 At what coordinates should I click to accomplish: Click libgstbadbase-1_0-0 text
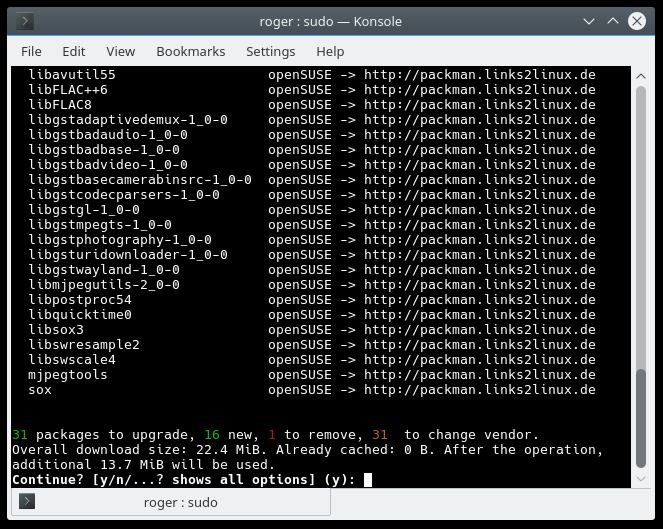point(104,150)
